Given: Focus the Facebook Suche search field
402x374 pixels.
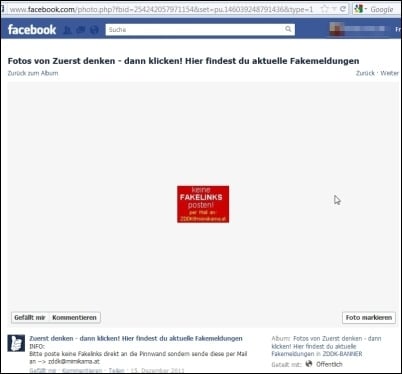Looking at the screenshot, I should point(200,30).
